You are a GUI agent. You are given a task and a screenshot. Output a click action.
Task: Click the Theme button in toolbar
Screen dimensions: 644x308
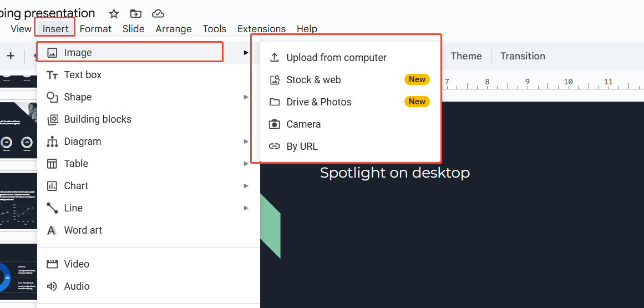pyautogui.click(x=466, y=56)
